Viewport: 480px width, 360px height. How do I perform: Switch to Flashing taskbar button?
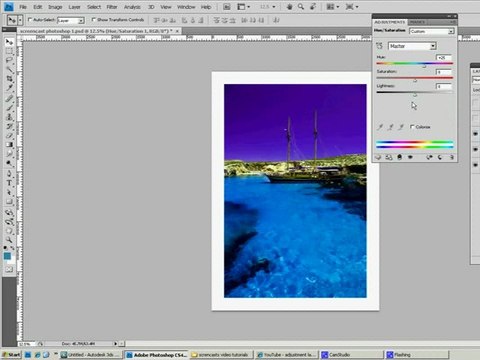(x=417, y=355)
